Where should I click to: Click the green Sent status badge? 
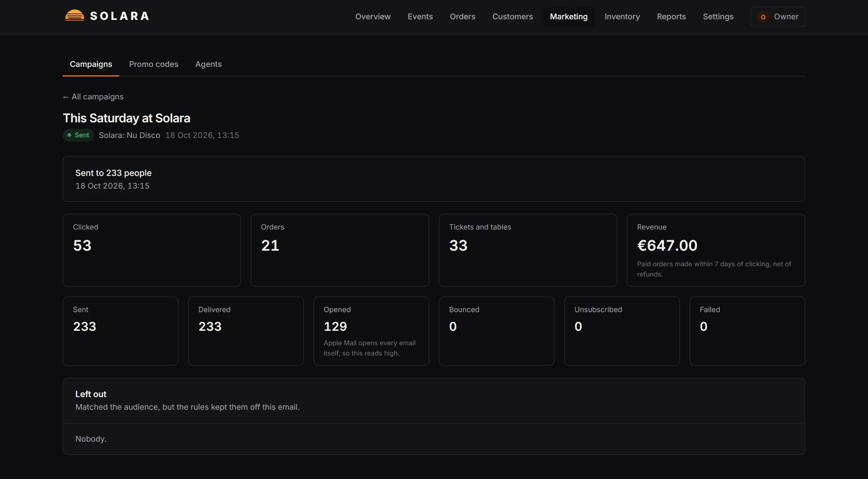[78, 135]
